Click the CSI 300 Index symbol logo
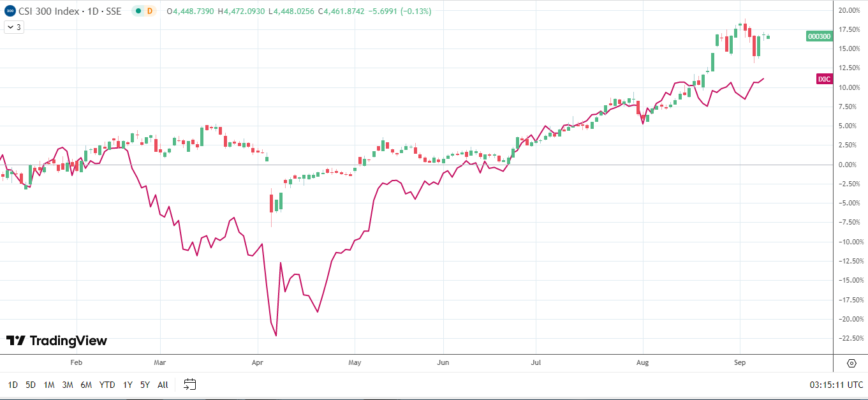Image resolution: width=868 pixels, height=400 pixels. pos(10,11)
